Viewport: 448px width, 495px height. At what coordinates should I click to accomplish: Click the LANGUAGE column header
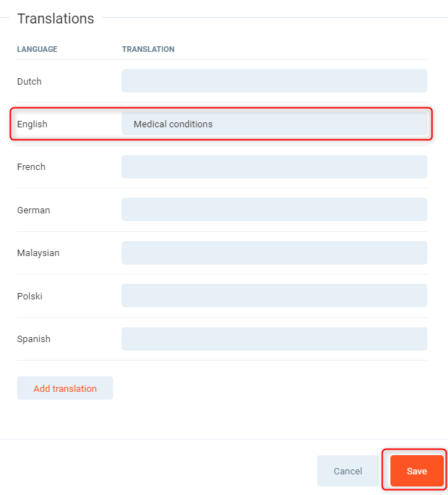click(x=37, y=49)
